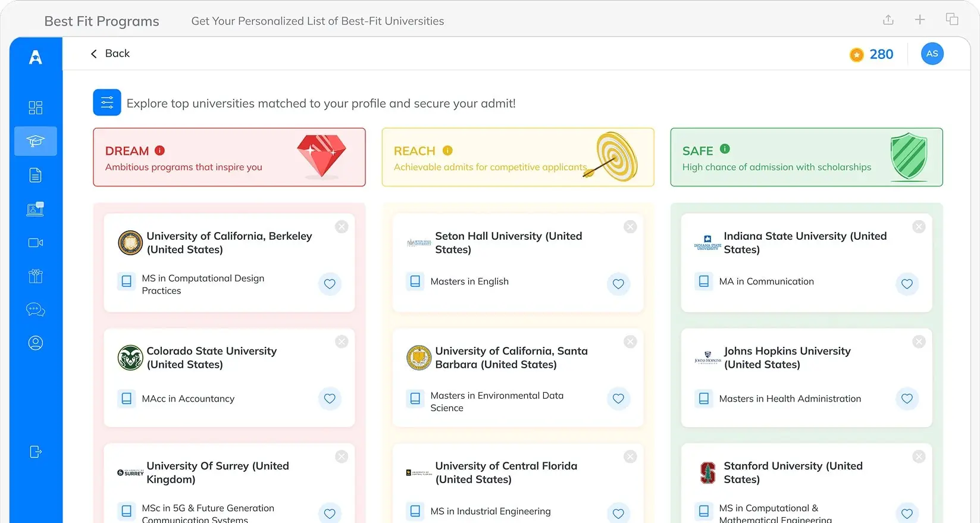
Task: Dismiss the Colorado State University card
Action: pos(342,342)
